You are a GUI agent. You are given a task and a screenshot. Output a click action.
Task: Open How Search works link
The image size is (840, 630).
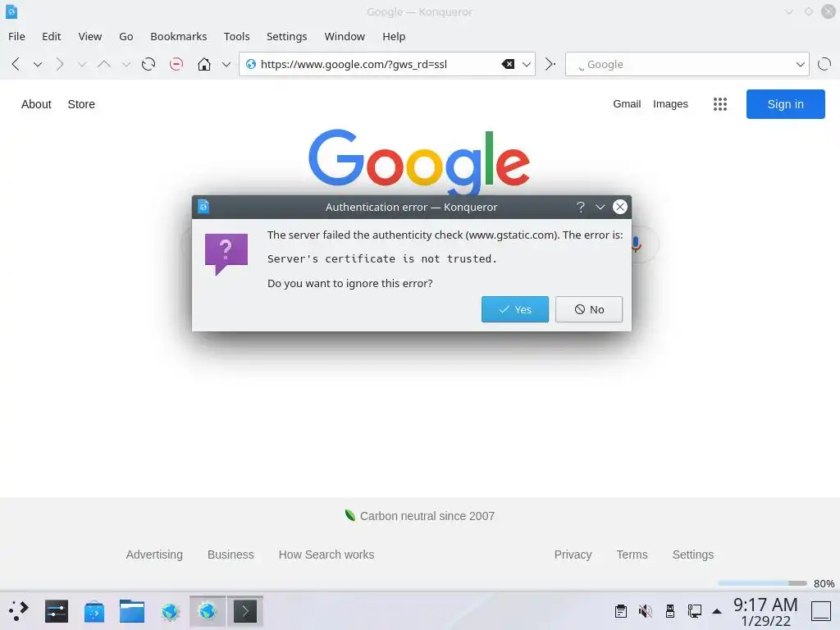[326, 555]
